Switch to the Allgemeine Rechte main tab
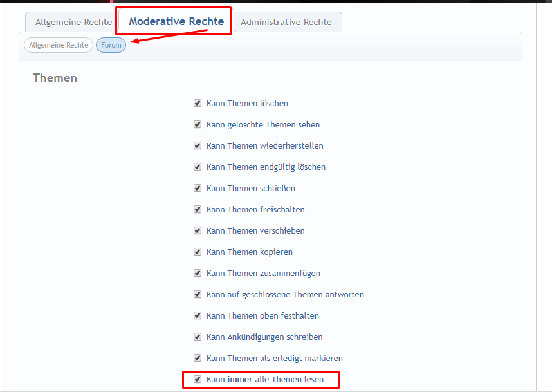 [73, 22]
